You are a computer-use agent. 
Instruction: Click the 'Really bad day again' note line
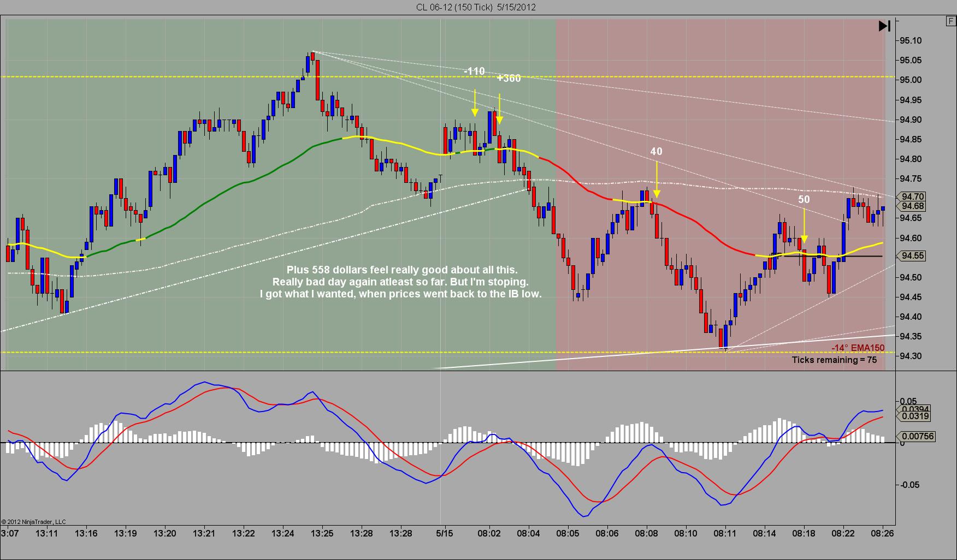[400, 282]
